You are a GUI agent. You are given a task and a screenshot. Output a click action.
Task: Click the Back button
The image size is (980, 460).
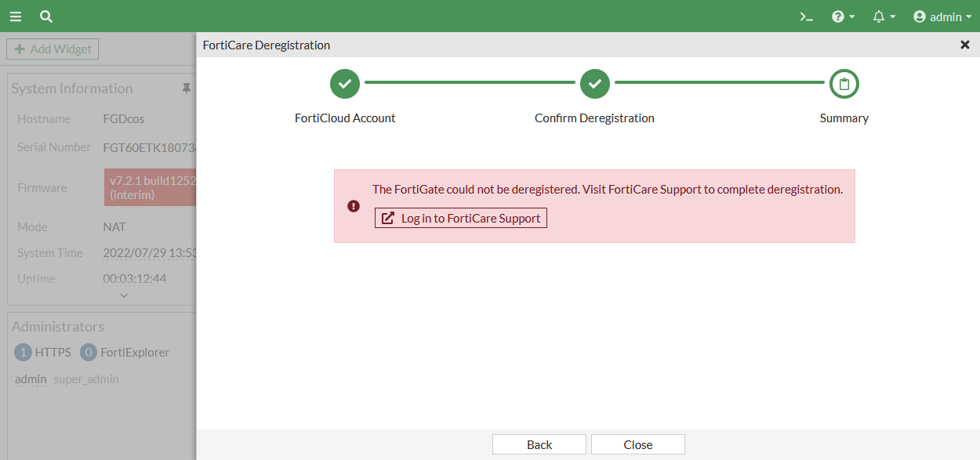539,444
